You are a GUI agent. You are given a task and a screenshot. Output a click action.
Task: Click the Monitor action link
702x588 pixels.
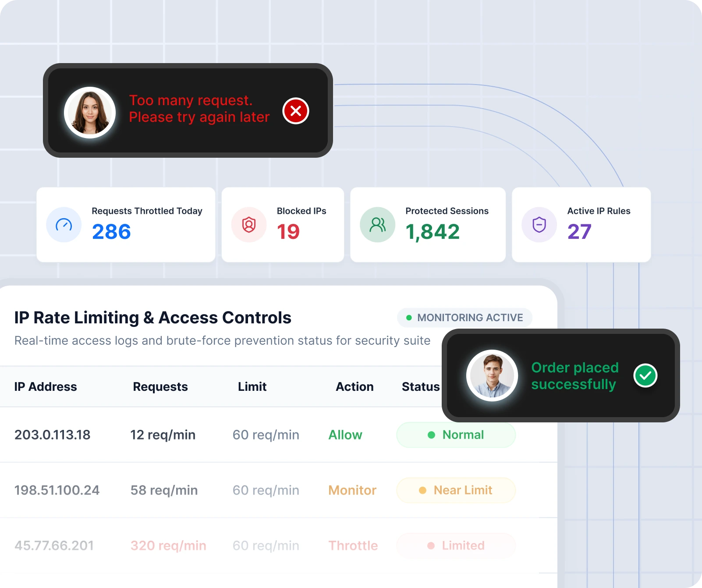[x=352, y=490]
